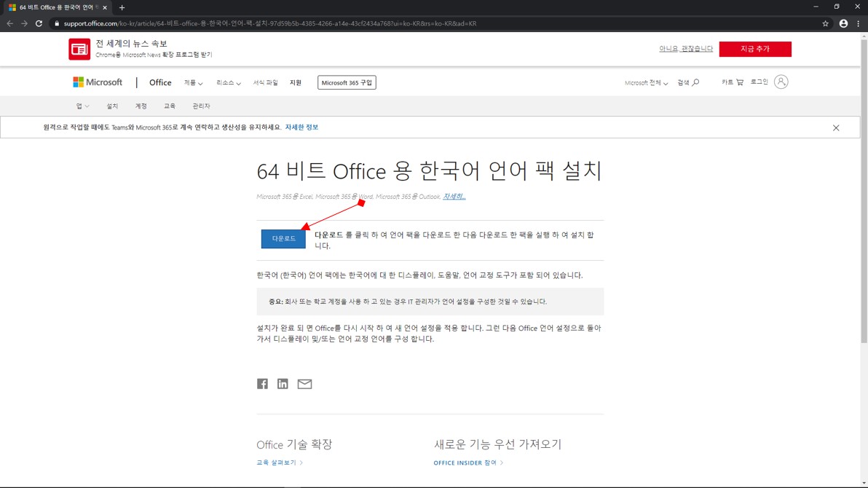
Task: Click the Microsoft logo
Action: 98,82
